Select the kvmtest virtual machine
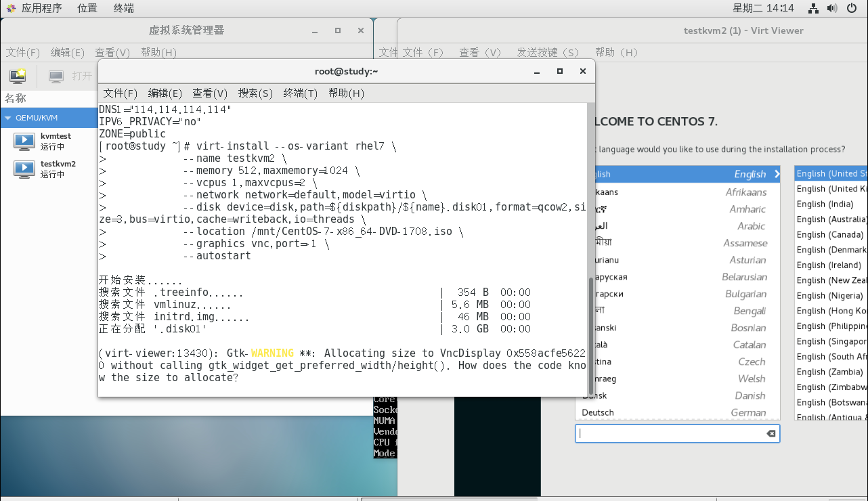 (49, 141)
